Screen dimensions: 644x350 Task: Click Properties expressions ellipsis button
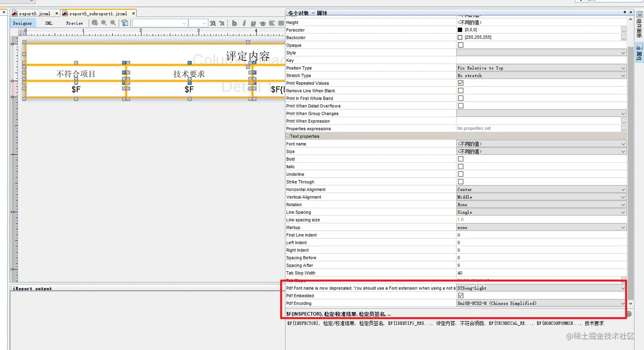click(624, 129)
